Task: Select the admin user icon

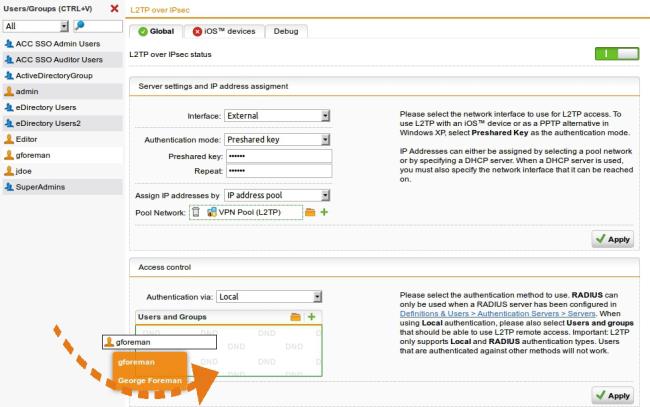Action: [9, 91]
